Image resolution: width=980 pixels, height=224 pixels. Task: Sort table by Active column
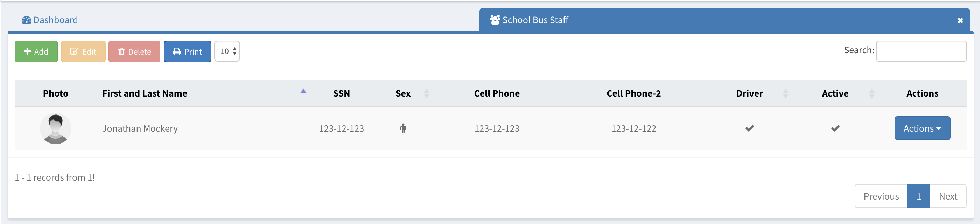pyautogui.click(x=871, y=93)
